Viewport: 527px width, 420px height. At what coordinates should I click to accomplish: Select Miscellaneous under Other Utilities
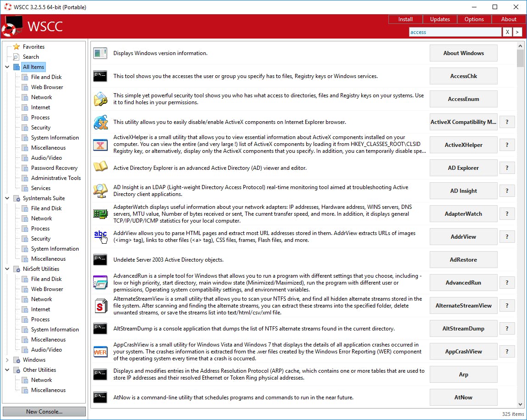coord(48,390)
